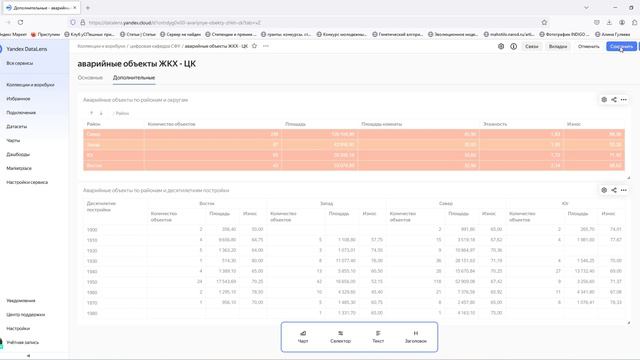Open settings gear of districts table widget

[604, 100]
